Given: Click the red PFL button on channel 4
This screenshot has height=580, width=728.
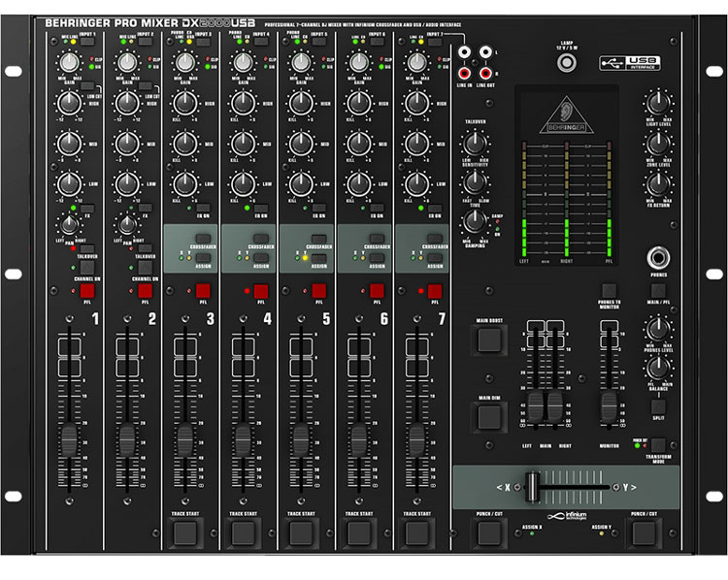Looking at the screenshot, I should pyautogui.click(x=261, y=291).
